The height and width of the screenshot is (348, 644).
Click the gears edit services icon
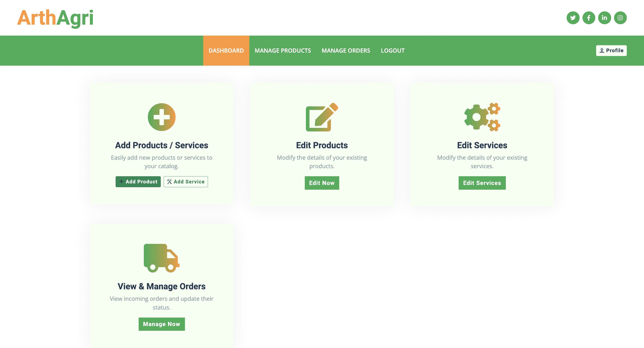[482, 117]
